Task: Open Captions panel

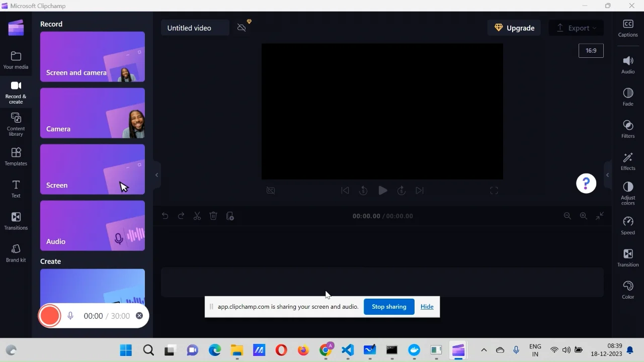Action: click(628, 28)
